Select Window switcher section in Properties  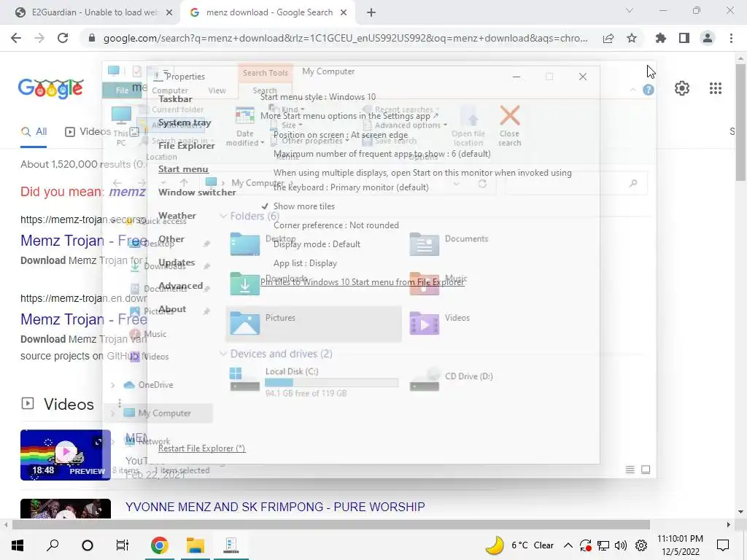197,192
